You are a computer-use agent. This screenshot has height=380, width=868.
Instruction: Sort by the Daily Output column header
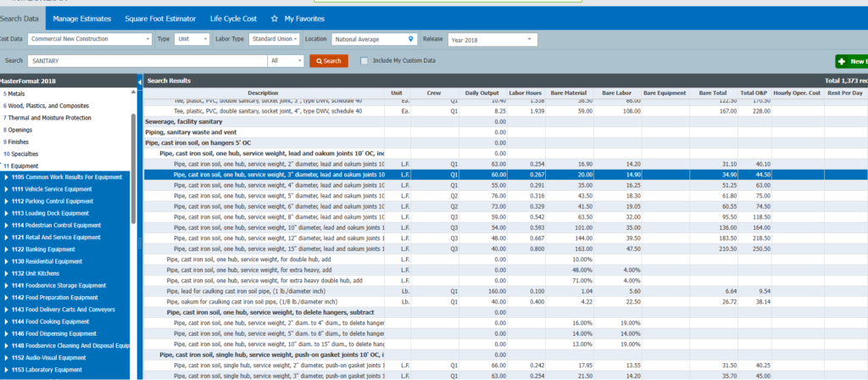[481, 93]
